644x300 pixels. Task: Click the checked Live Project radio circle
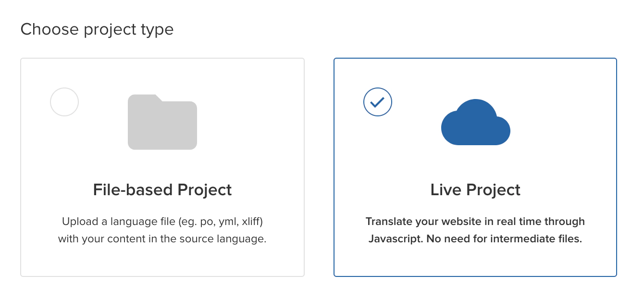click(378, 102)
